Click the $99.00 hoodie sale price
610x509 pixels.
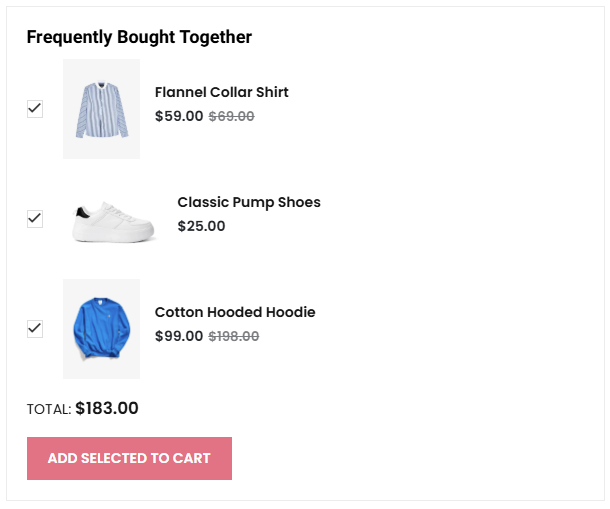(x=179, y=336)
